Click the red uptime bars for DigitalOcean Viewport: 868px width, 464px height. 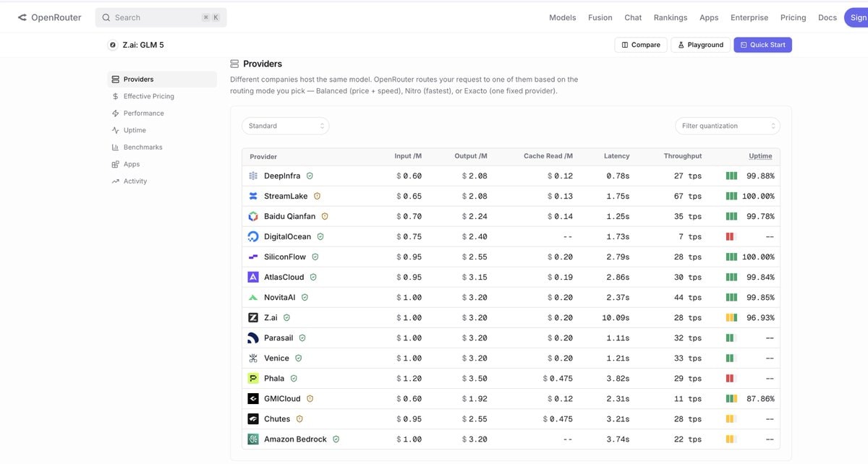tap(730, 236)
